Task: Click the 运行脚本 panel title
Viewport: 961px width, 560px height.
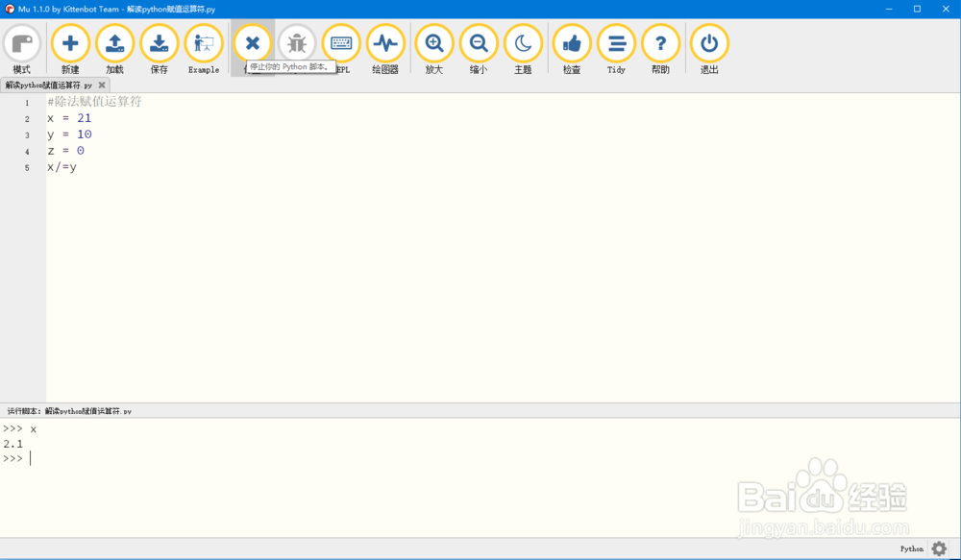Action: 69,411
